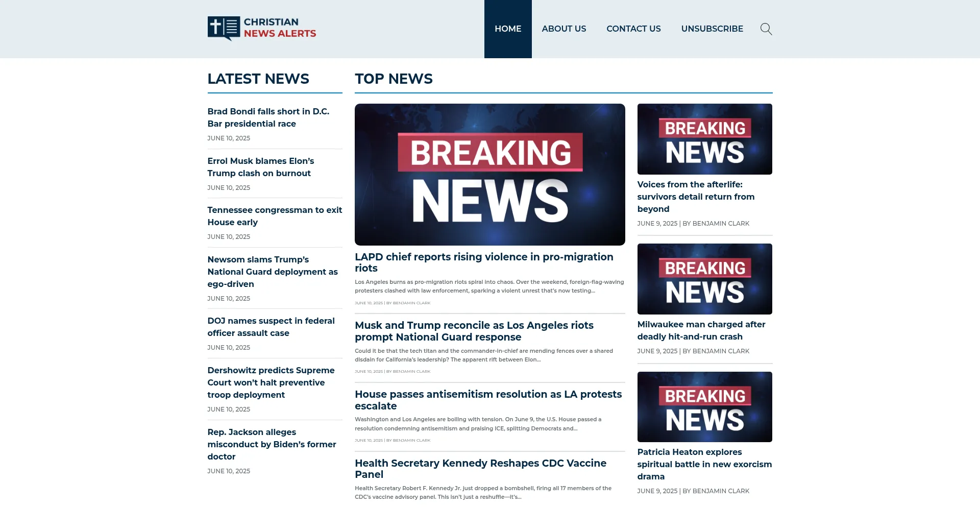The height and width of the screenshot is (507, 980).
Task: Click date under Rep. Jackson article
Action: [229, 471]
